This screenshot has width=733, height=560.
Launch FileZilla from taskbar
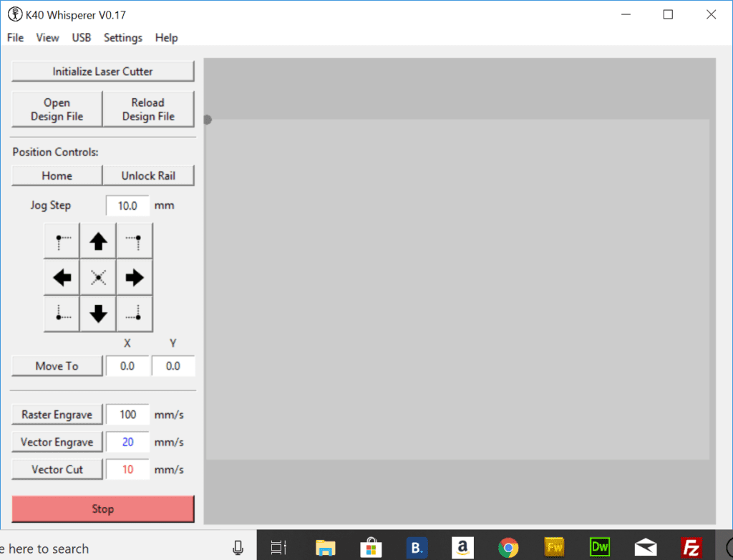[691, 547]
